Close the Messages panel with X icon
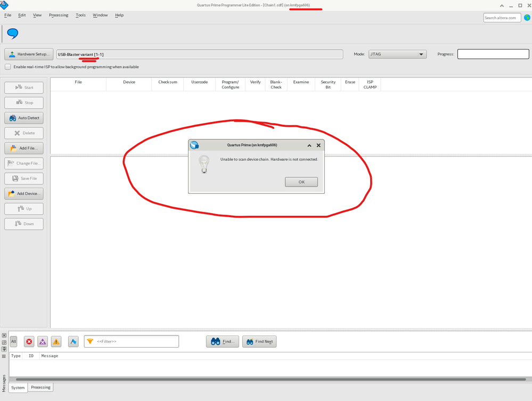This screenshot has height=401, width=532. pyautogui.click(x=4, y=335)
